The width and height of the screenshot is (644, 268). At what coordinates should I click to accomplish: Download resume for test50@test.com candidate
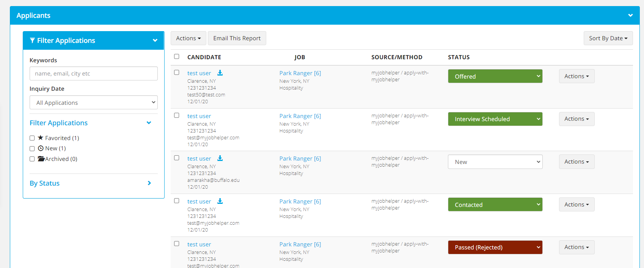(220, 73)
